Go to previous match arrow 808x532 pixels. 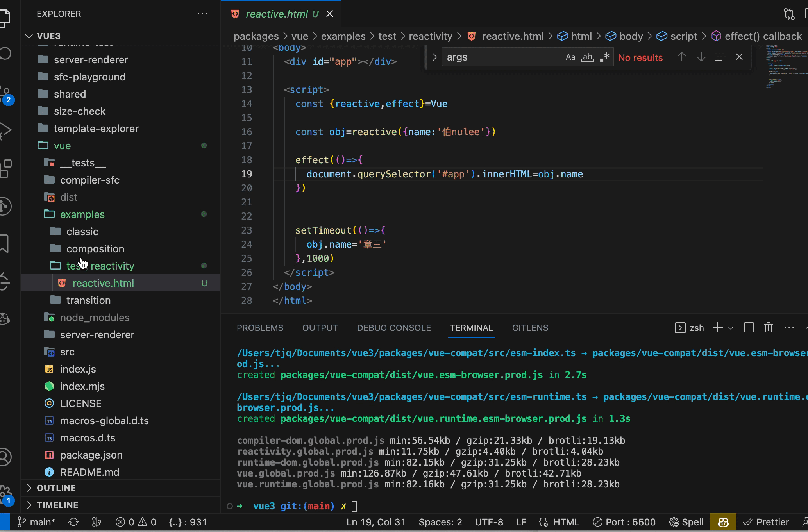pos(681,57)
